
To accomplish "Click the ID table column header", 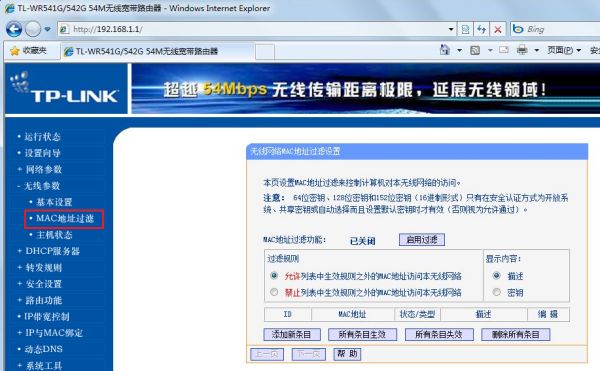I will (x=288, y=314).
